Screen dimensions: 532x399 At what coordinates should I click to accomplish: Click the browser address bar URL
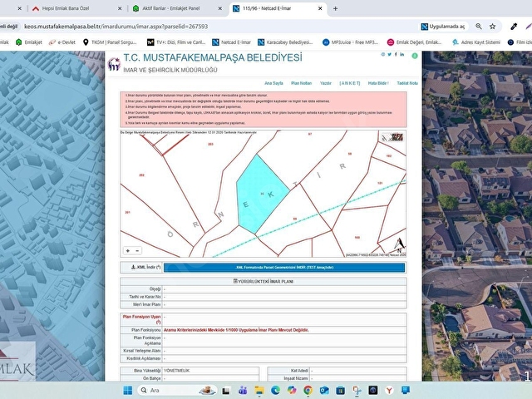(116, 27)
